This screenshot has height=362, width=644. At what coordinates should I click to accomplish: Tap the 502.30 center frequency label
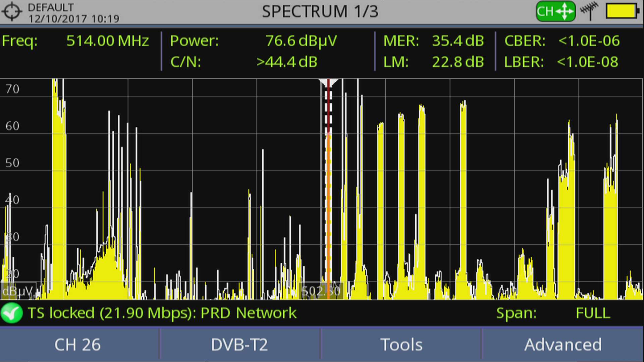(321, 291)
